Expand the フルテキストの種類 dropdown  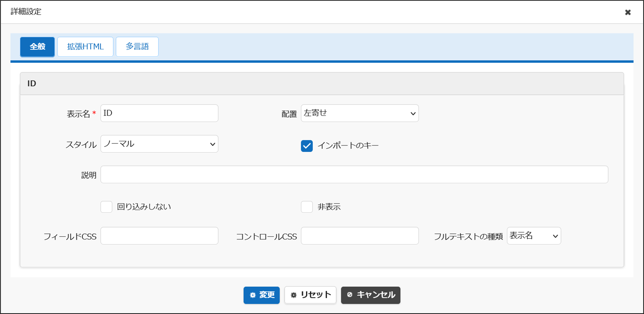tap(533, 236)
